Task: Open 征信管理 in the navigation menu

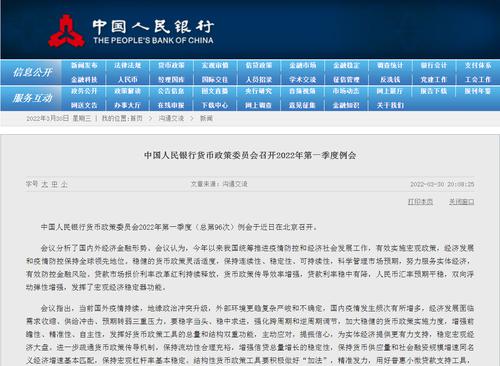Action: pyautogui.click(x=346, y=79)
